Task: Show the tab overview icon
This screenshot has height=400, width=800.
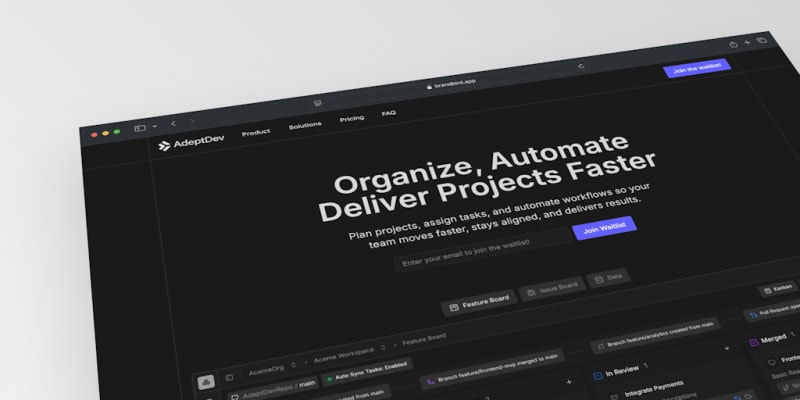Action: coord(761,40)
